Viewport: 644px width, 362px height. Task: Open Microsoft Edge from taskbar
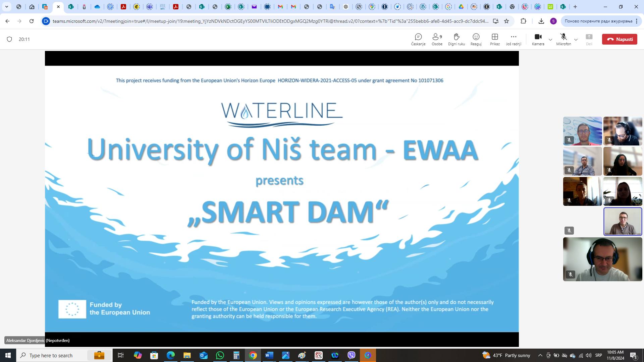click(170, 355)
